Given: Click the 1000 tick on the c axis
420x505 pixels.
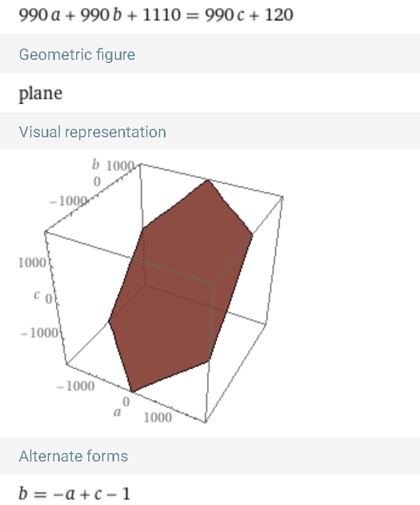Looking at the screenshot, I should click(x=32, y=263).
